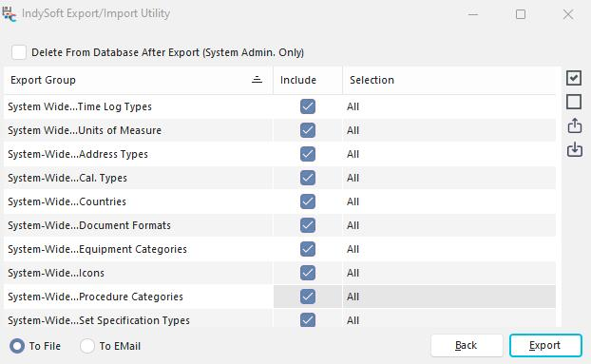
Task: Uncheck Include for Countries
Action: point(308,201)
